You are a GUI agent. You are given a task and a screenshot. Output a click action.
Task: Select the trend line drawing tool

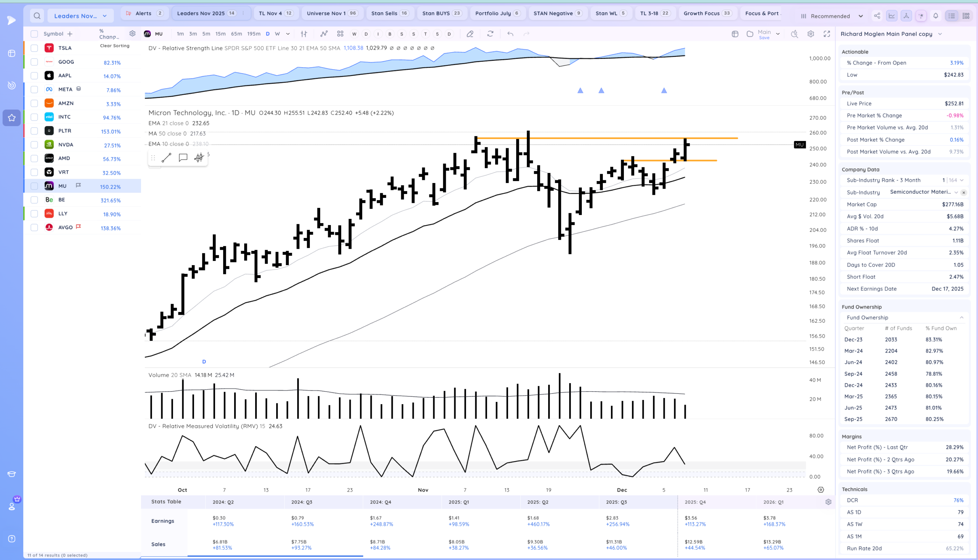(x=167, y=158)
